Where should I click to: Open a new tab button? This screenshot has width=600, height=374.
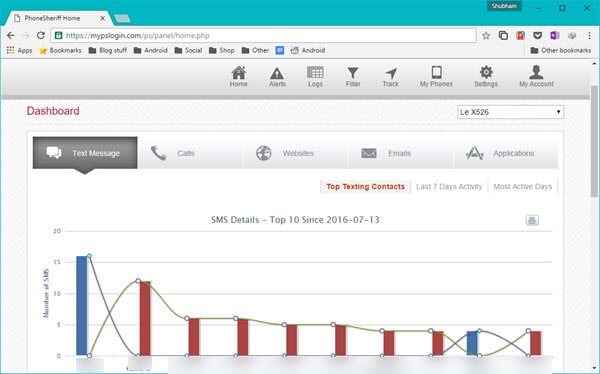click(x=122, y=18)
